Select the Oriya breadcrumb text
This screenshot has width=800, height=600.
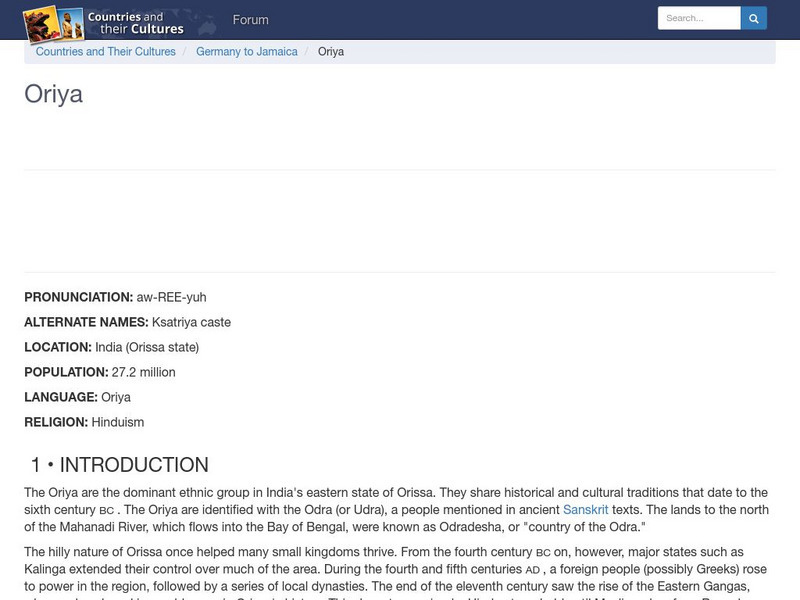331,52
